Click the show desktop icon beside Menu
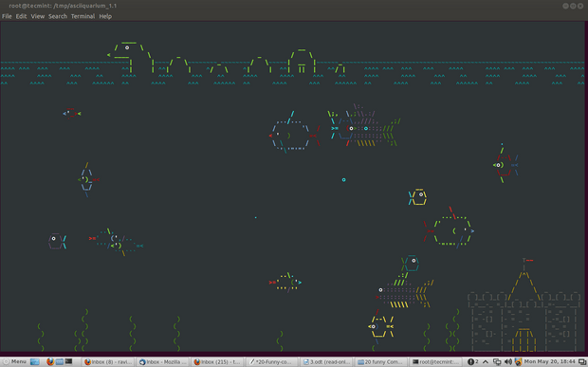 pyautogui.click(x=34, y=361)
